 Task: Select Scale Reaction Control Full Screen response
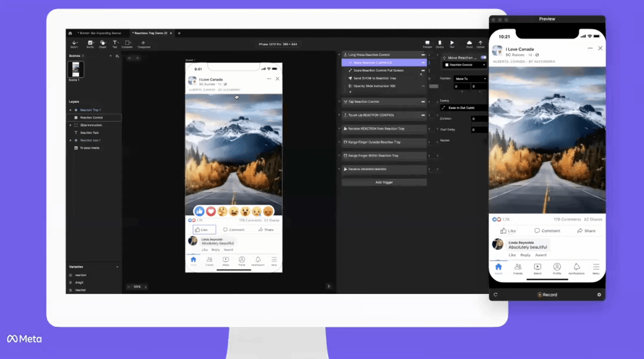(x=384, y=70)
